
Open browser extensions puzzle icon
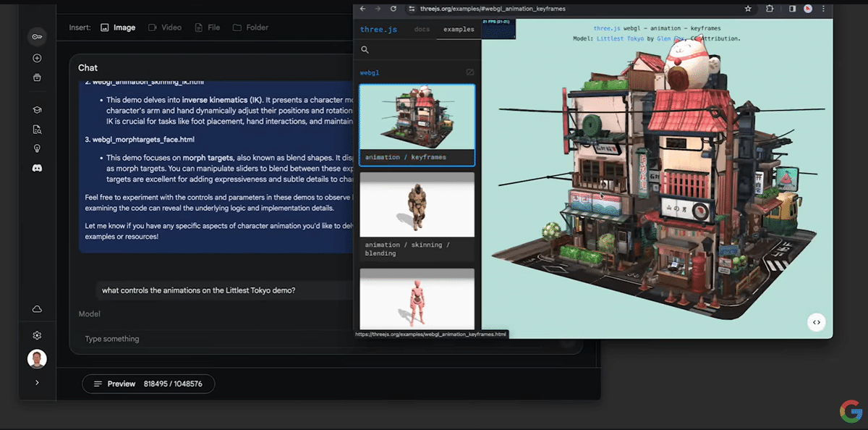click(x=769, y=9)
